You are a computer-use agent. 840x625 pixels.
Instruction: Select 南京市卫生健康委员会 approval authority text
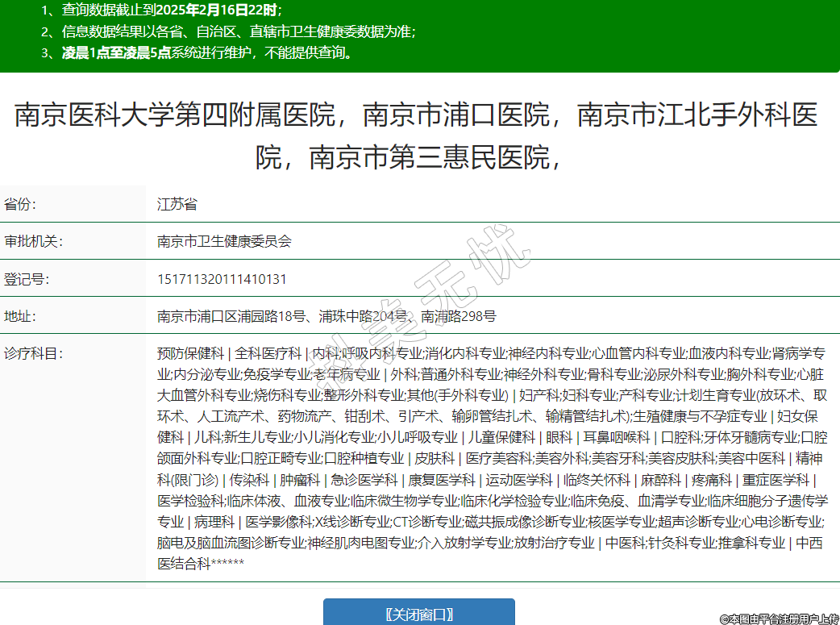[x=224, y=241]
